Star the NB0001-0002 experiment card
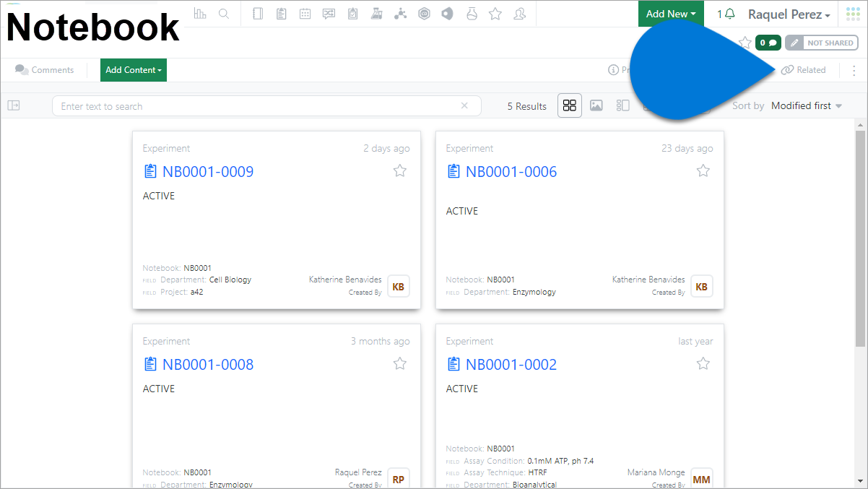This screenshot has height=489, width=868. [703, 363]
